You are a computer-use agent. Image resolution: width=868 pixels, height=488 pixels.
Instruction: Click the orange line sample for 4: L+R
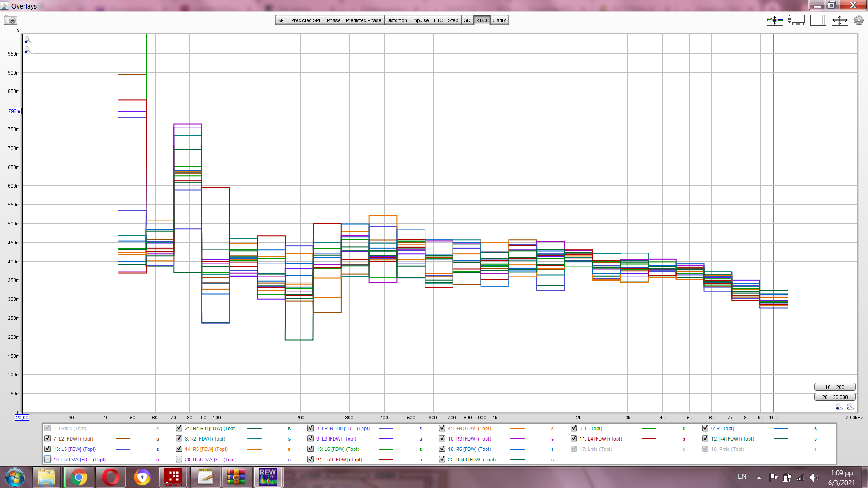click(x=517, y=428)
